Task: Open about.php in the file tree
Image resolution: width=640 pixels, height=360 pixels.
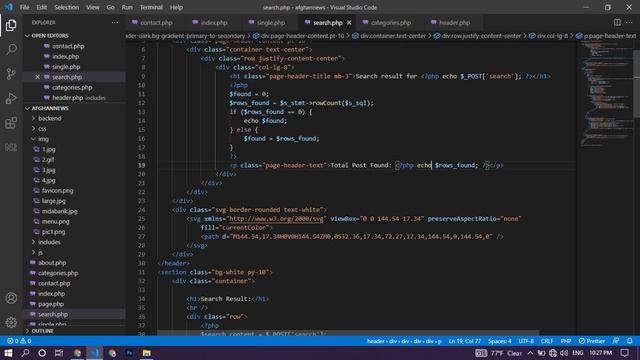Action: pos(52,263)
